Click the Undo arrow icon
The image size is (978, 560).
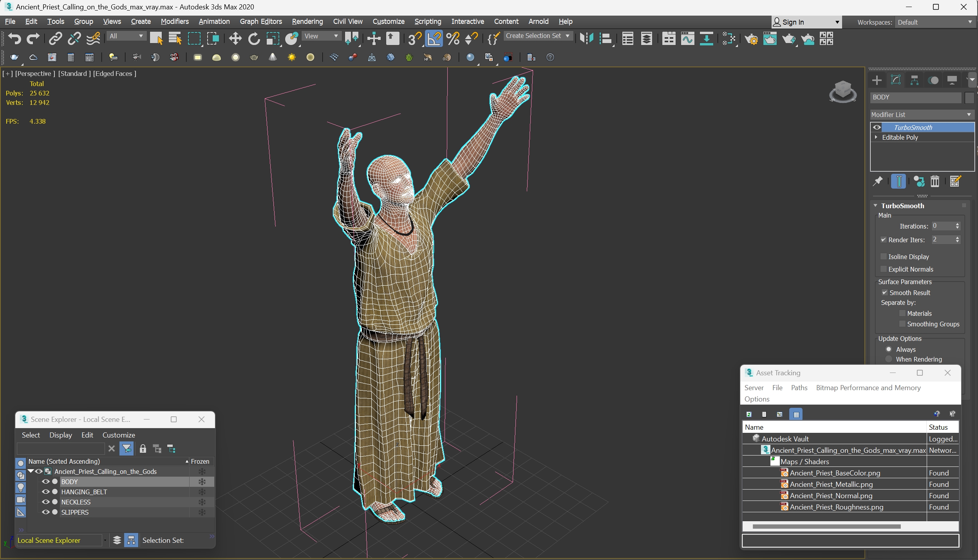[x=14, y=38]
